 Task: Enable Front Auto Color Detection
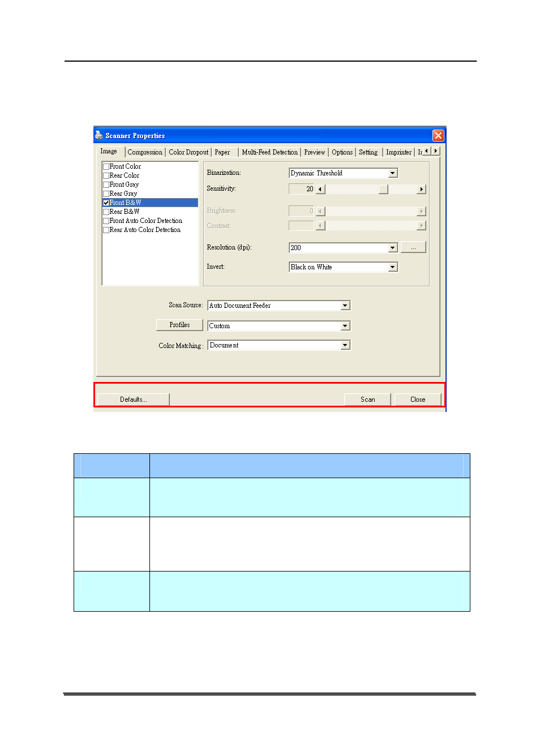pyautogui.click(x=106, y=221)
